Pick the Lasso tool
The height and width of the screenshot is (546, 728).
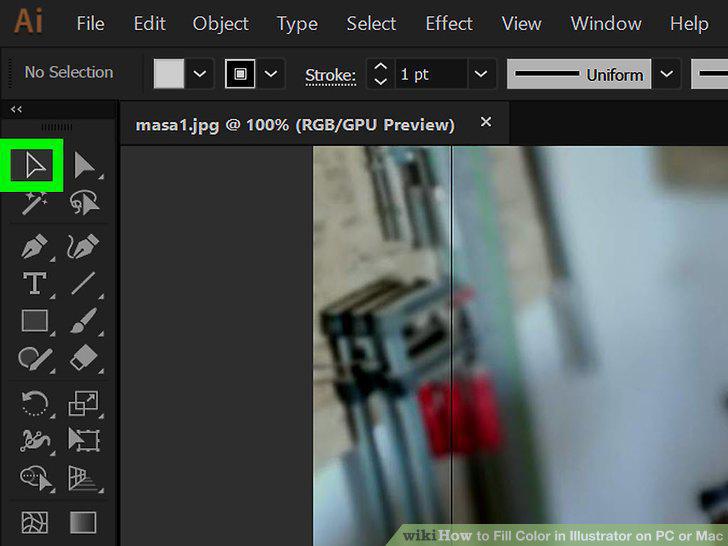tap(84, 202)
